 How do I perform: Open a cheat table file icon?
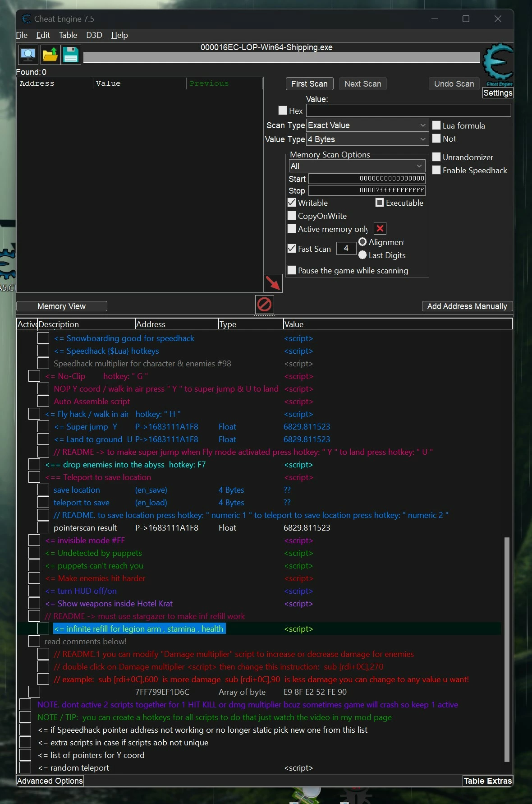click(x=50, y=55)
